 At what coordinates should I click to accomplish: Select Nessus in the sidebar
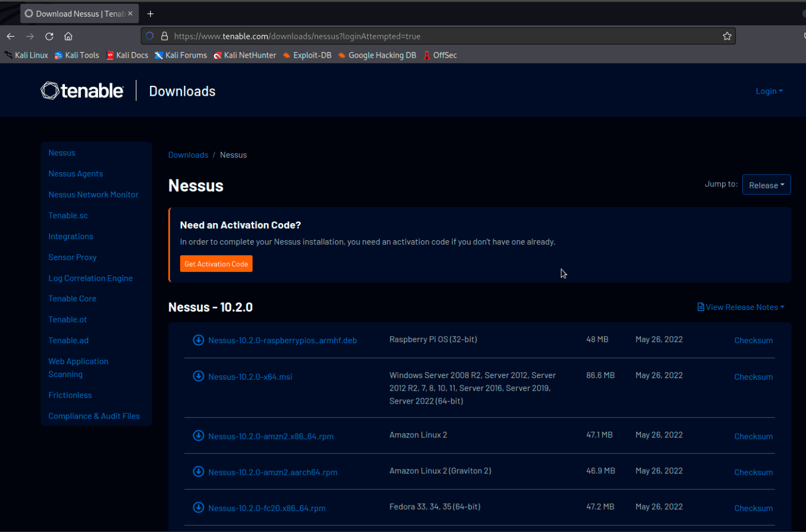click(x=61, y=153)
